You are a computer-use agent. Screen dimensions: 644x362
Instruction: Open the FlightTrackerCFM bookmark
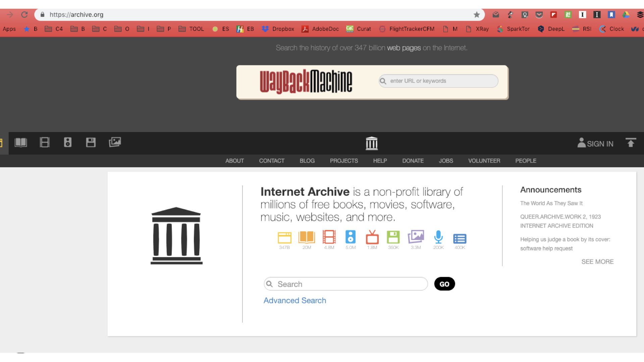407,29
